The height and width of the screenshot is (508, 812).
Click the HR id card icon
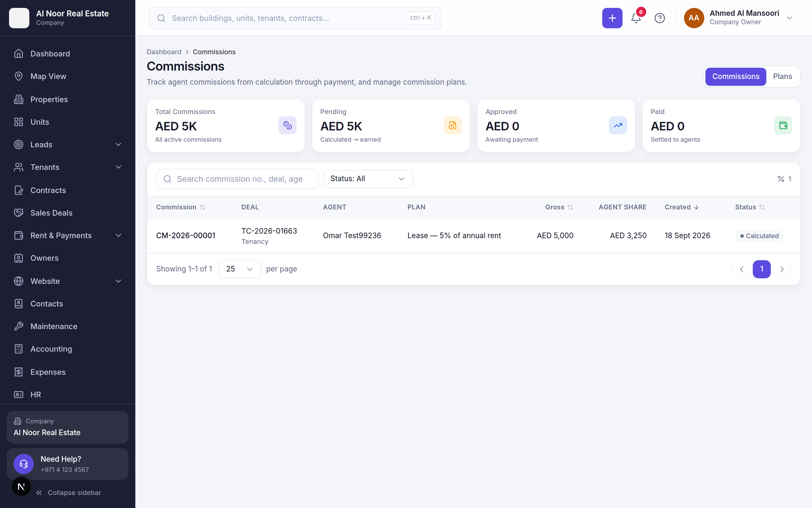coord(19,395)
